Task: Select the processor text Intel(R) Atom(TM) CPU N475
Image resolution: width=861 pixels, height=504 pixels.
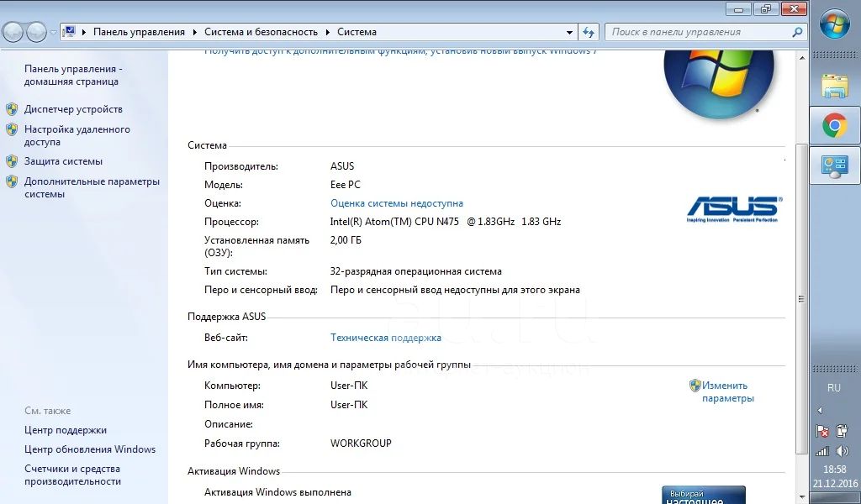Action: pyautogui.click(x=394, y=222)
